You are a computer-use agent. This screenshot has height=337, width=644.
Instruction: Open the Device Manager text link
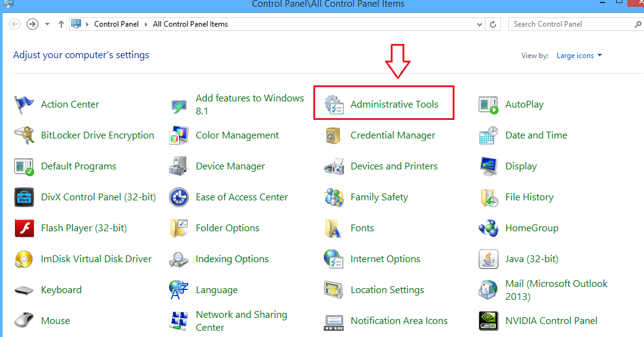(230, 166)
